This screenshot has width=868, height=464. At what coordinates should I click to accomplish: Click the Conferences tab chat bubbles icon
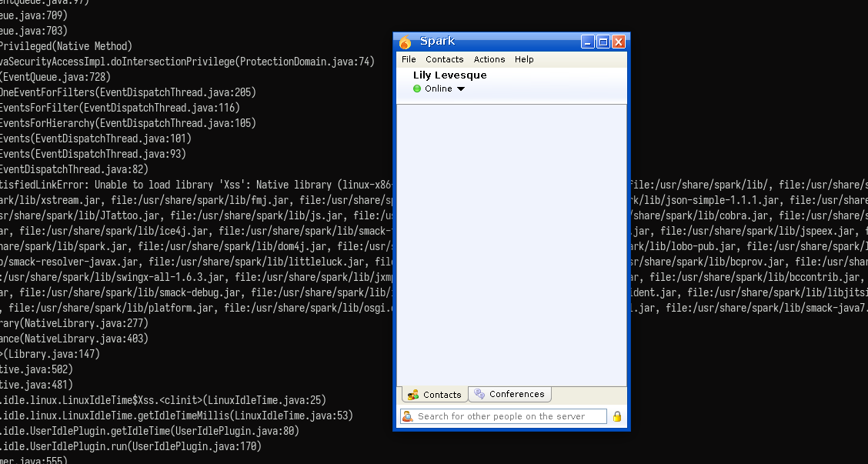[x=479, y=394]
